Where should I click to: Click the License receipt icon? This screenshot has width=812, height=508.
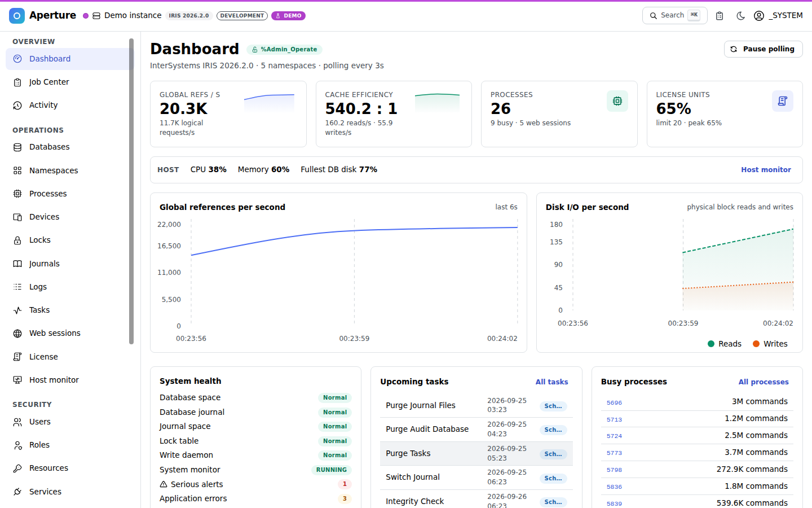pyautogui.click(x=17, y=357)
